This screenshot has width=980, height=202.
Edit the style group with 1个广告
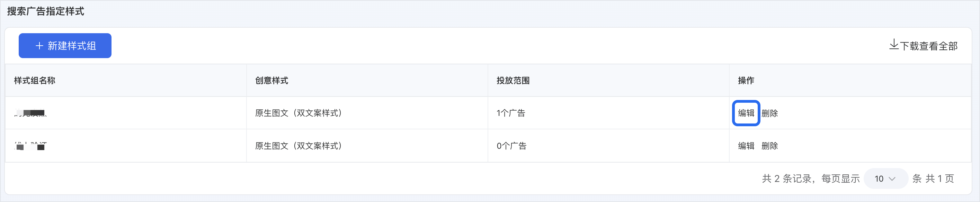tap(746, 113)
